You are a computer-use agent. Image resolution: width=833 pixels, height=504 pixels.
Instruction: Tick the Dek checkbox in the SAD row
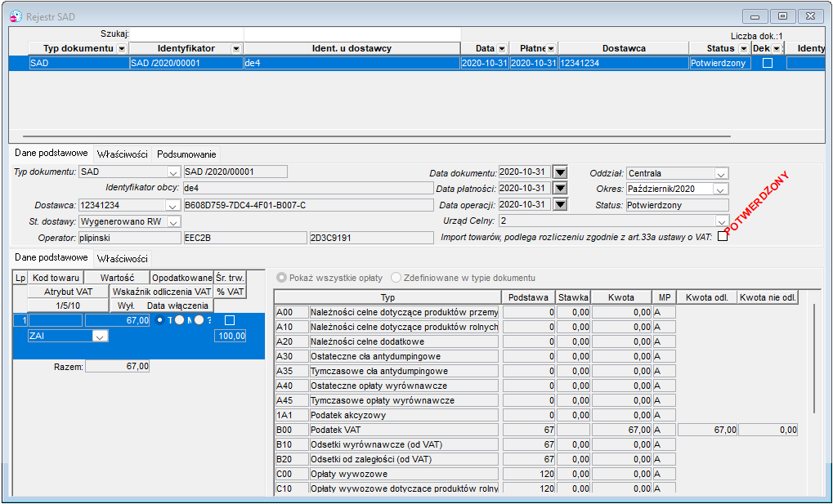coord(768,63)
